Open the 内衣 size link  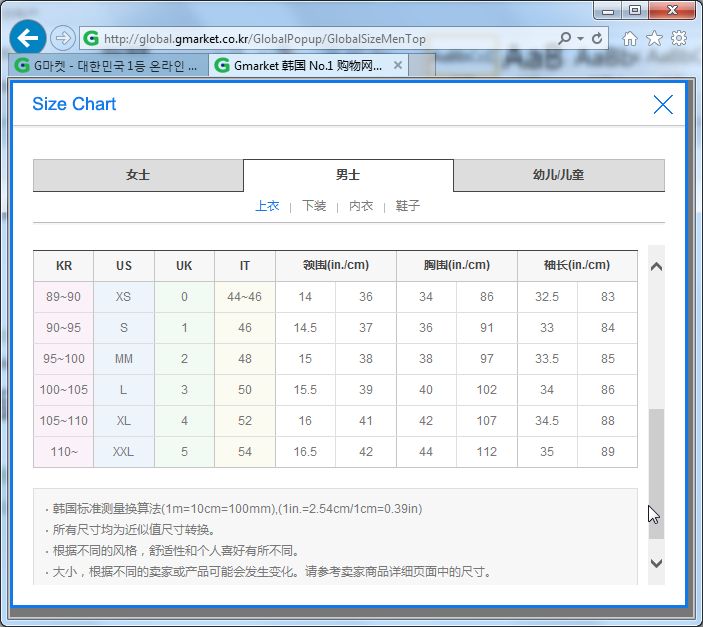click(361, 206)
